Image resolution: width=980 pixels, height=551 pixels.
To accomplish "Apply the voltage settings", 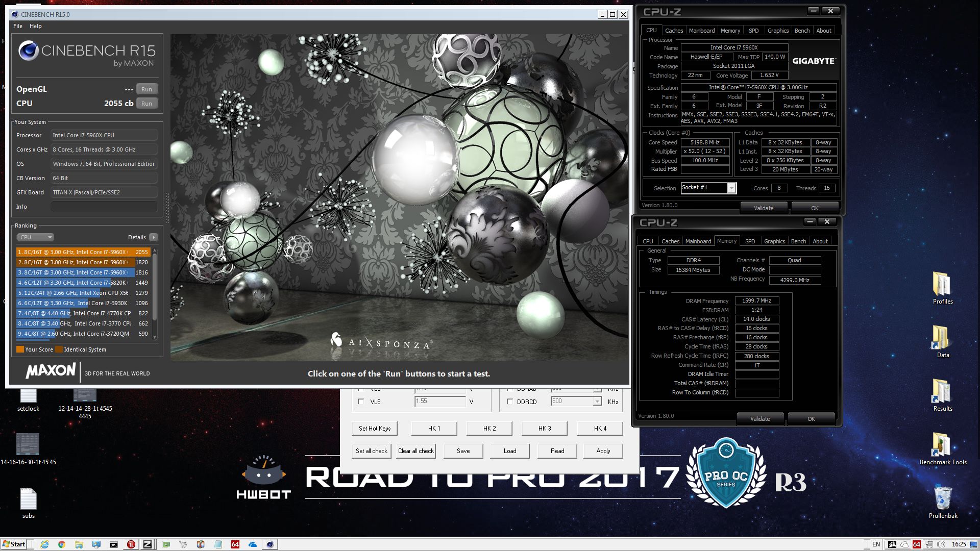I will coord(603,451).
